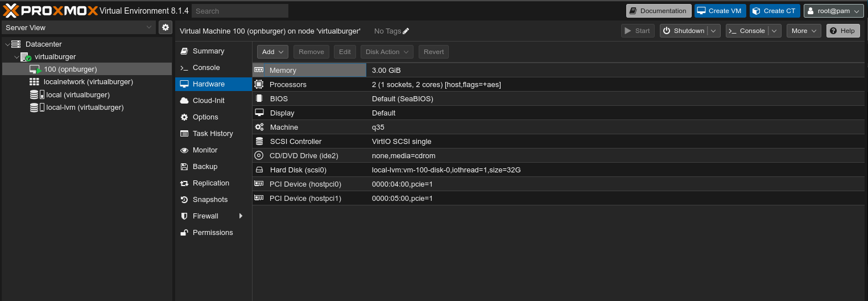Open the Documentation button
Screen dimensions: 868x301
coord(659,11)
